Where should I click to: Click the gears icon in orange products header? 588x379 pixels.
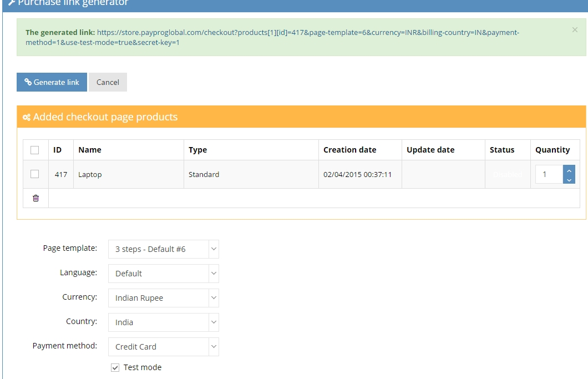click(x=26, y=118)
